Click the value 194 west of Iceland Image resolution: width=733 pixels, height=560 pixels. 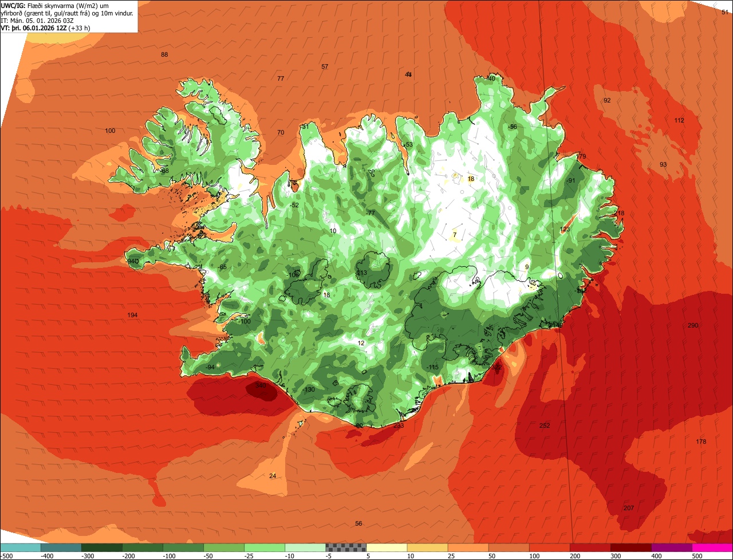pos(132,316)
